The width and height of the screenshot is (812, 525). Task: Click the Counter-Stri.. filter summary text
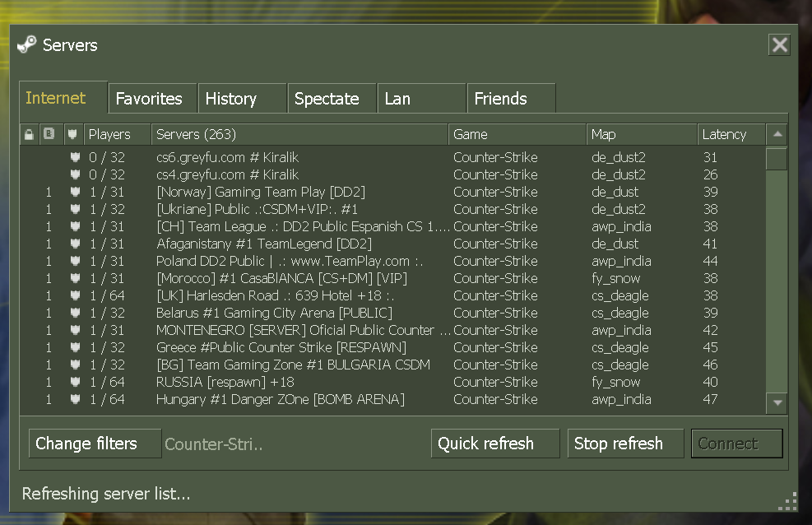point(213,444)
